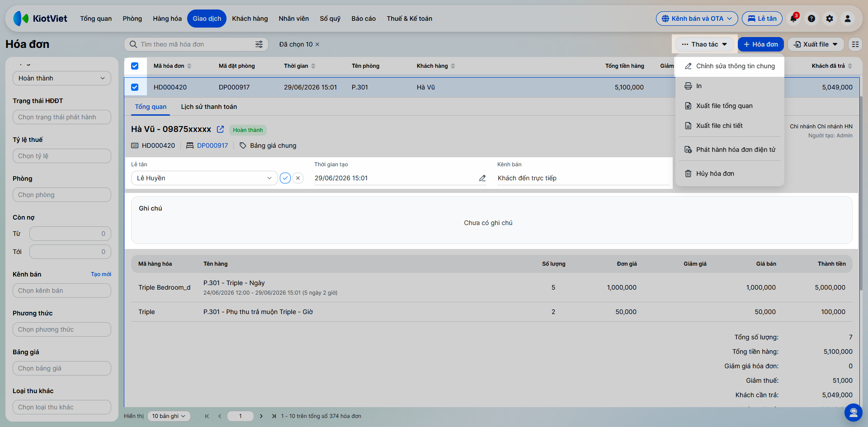Click the 'Tới' debt amount field
This screenshot has width=868, height=427.
70,252
